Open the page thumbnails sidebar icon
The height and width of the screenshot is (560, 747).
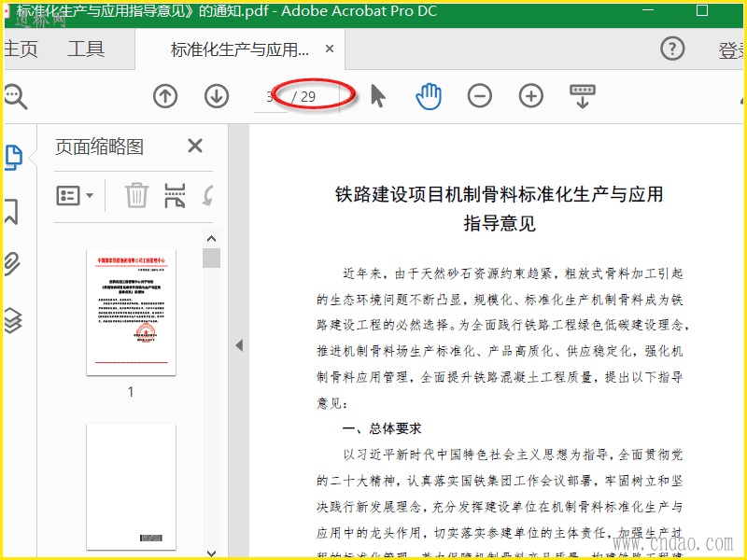[x=13, y=157]
